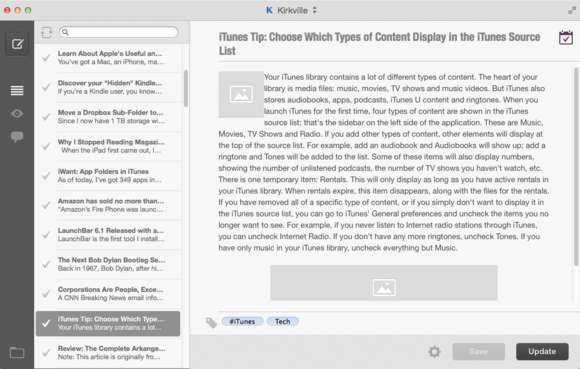
Task: Click the posts list scrollbar
Action: [x=186, y=88]
